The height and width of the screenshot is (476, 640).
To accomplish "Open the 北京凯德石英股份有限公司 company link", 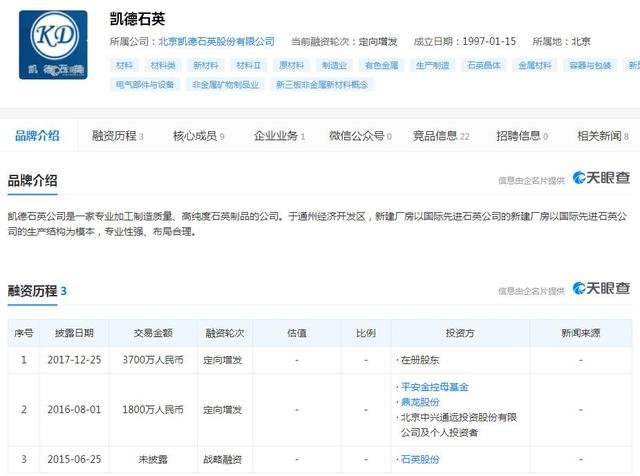I will coord(216,41).
